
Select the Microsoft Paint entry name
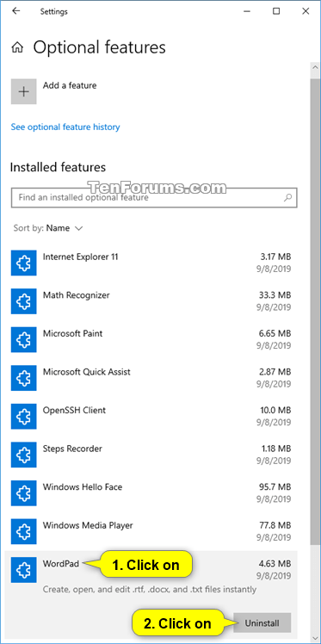pos(72,333)
